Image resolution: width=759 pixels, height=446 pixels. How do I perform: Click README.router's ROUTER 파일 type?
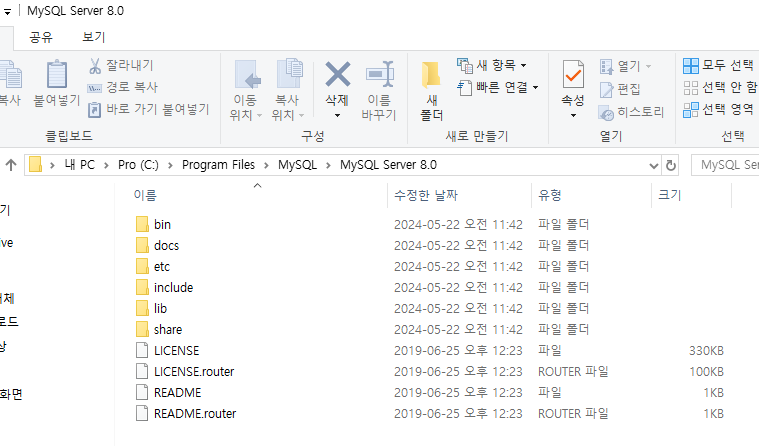coord(573,414)
